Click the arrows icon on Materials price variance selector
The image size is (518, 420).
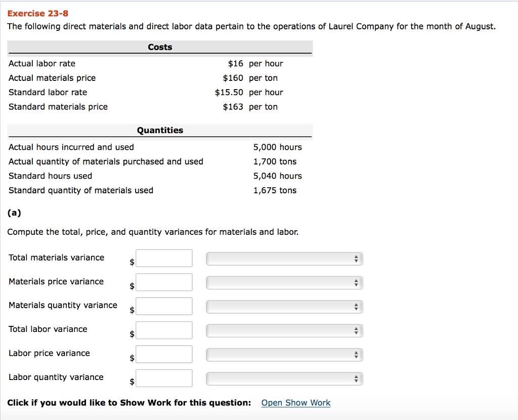[x=357, y=282]
